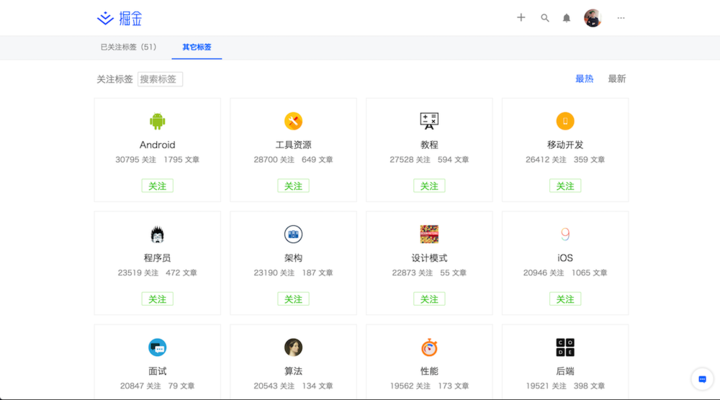Viewport: 720px width, 400px height.
Task: Open notifications bell
Action: coord(567,18)
